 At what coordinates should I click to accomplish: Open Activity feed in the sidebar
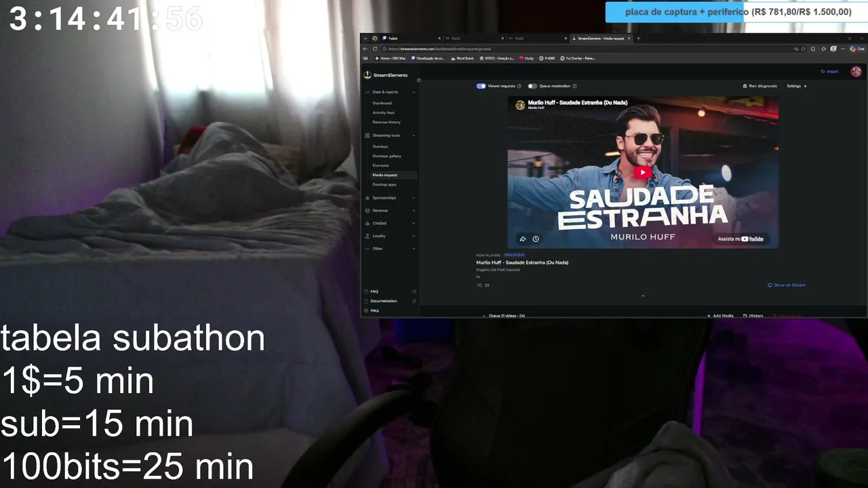point(383,113)
